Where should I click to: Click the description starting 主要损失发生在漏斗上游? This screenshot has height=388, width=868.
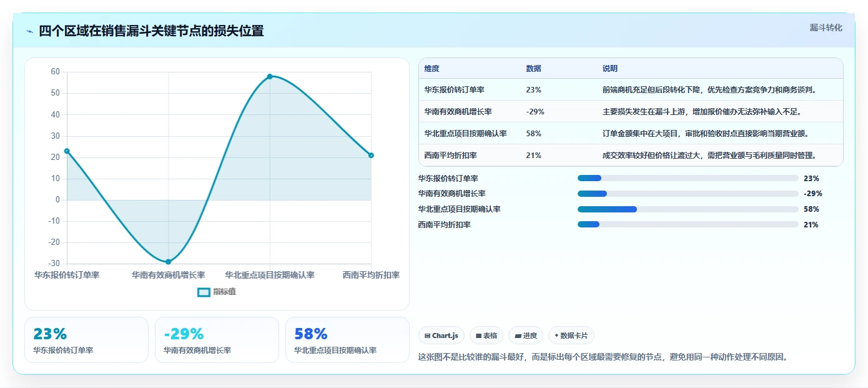702,112
